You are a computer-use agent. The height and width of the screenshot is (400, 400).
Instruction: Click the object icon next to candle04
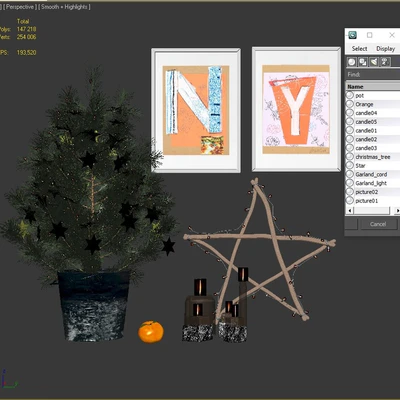click(x=349, y=113)
